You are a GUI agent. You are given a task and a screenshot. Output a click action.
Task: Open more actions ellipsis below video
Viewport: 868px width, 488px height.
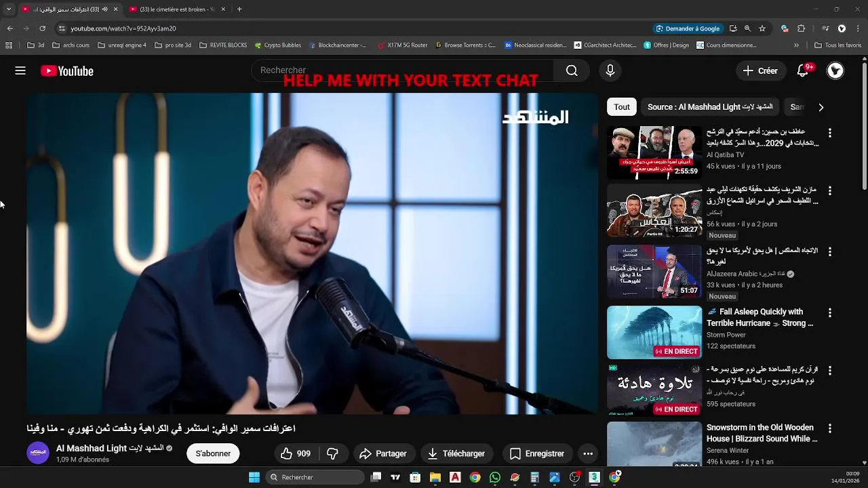coord(588,453)
